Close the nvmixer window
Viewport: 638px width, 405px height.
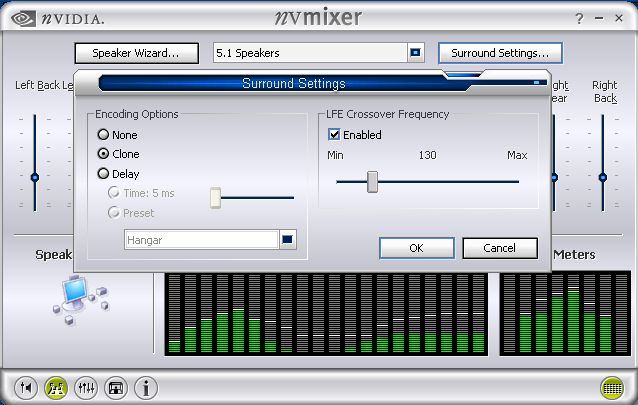[x=619, y=18]
